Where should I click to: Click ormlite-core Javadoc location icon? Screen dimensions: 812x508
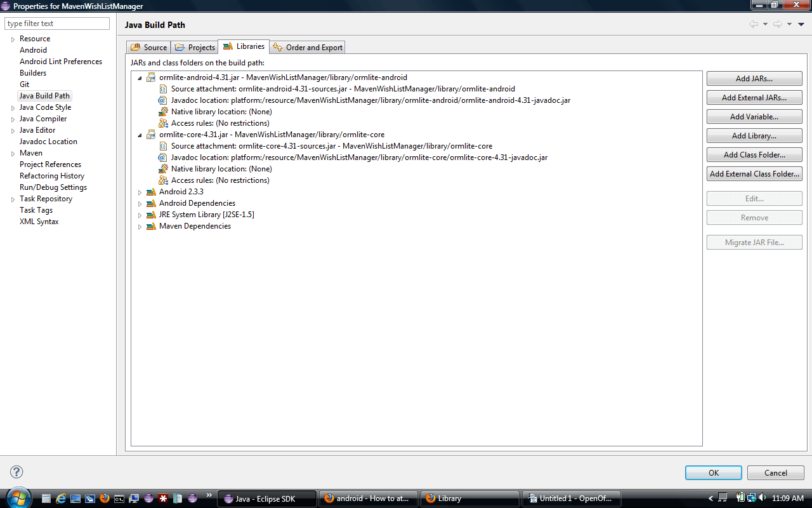(163, 157)
